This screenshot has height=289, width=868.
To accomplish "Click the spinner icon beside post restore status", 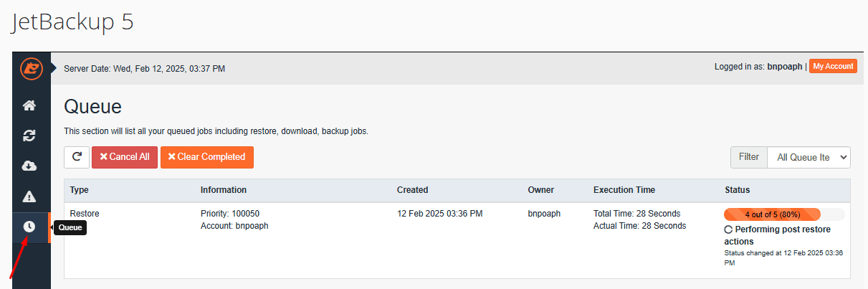I will tap(728, 229).
